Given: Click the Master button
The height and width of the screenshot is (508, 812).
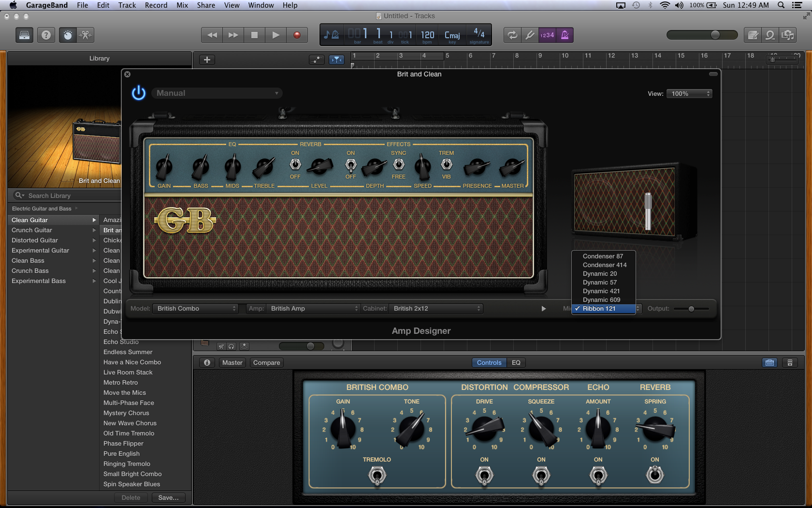Looking at the screenshot, I should click(232, 362).
